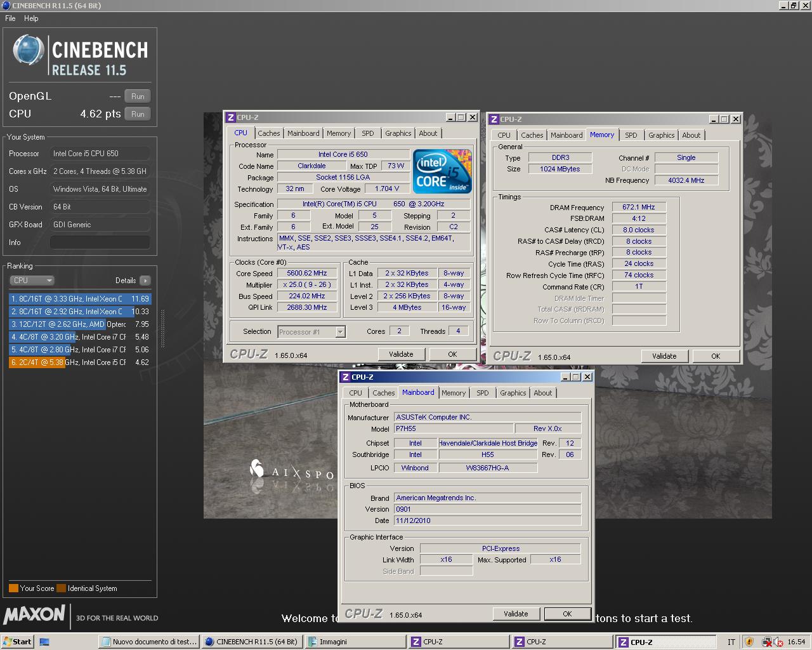Switch to CINEBENCH R11.5 taskbar item

[x=252, y=642]
